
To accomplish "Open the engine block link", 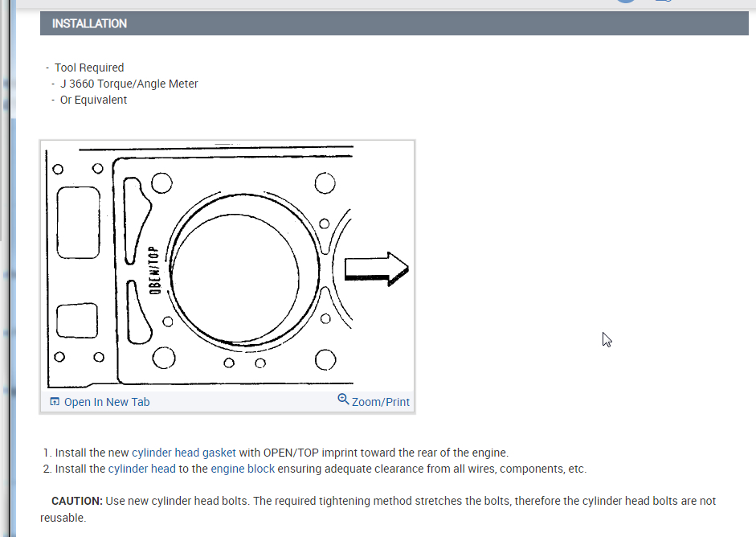I will pos(243,469).
